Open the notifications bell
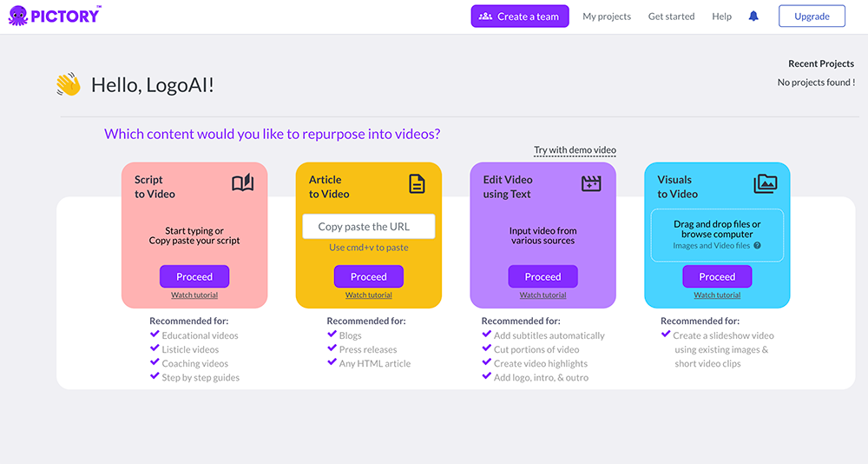 click(753, 16)
